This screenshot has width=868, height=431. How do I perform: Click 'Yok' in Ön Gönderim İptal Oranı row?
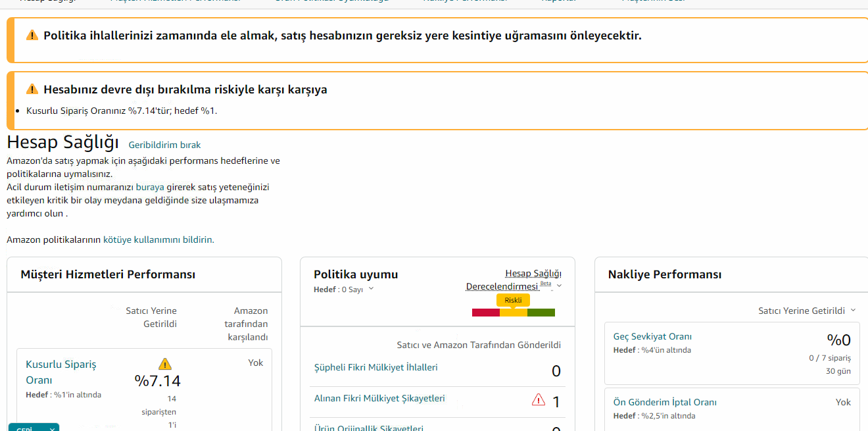(x=844, y=402)
